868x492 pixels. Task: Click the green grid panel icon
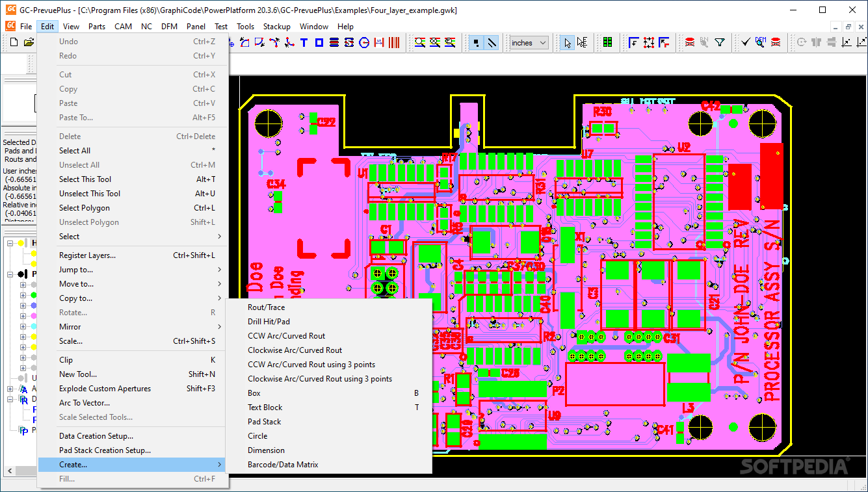coord(607,42)
